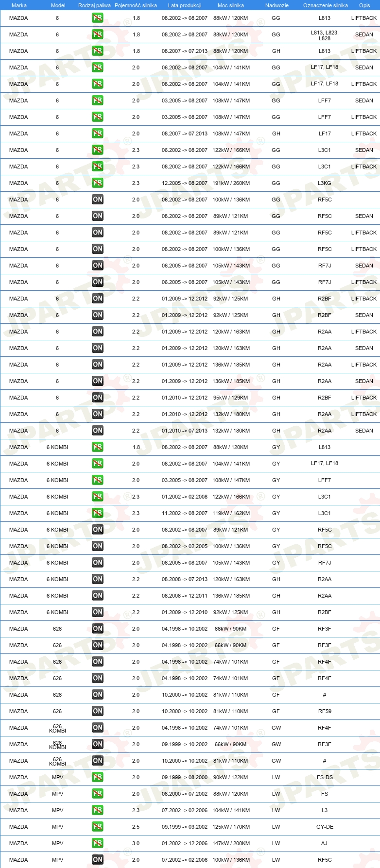Screen dimensions: 380x868
Task: Select the '01.2002 -> 12.2006' production years cell
Action: pos(185,843)
